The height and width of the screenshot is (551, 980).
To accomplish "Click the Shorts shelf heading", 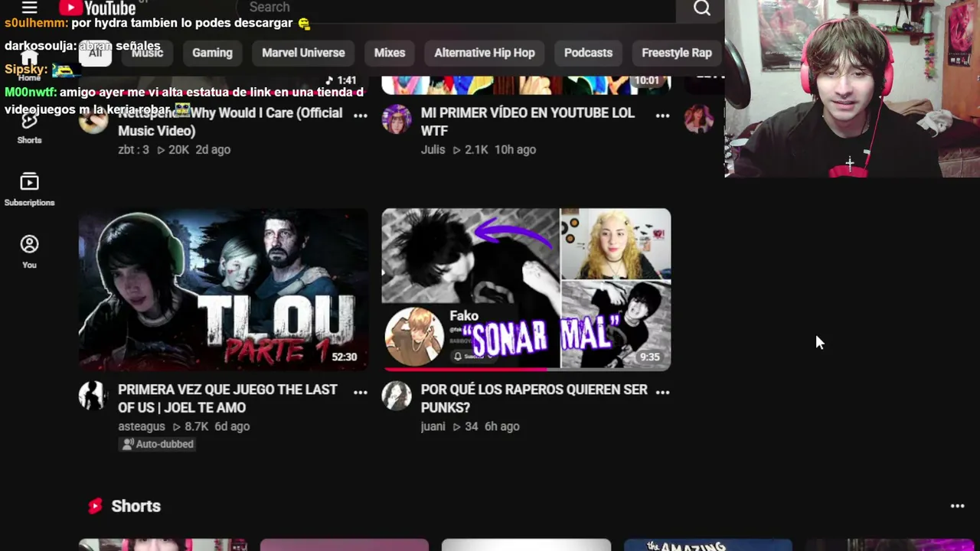I will click(136, 506).
